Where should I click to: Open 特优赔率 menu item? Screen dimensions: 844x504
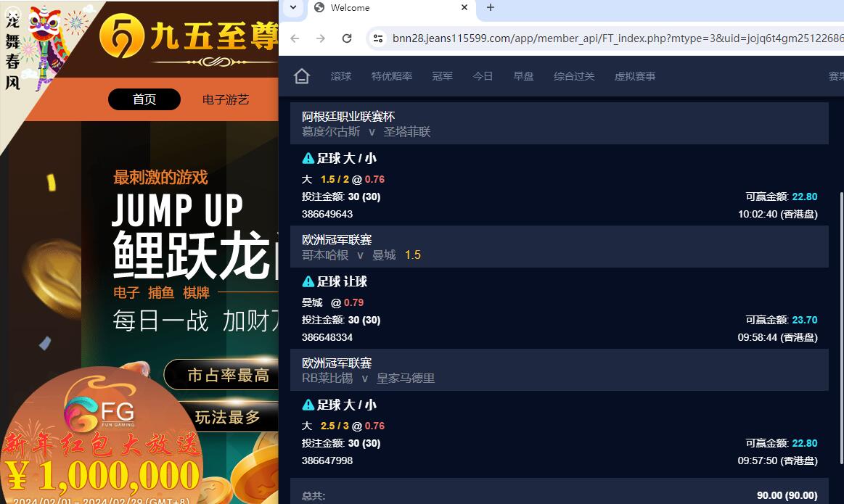point(392,76)
